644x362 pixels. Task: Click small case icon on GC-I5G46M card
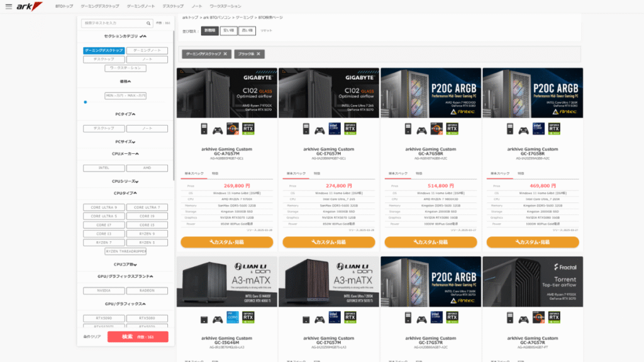[x=204, y=320]
